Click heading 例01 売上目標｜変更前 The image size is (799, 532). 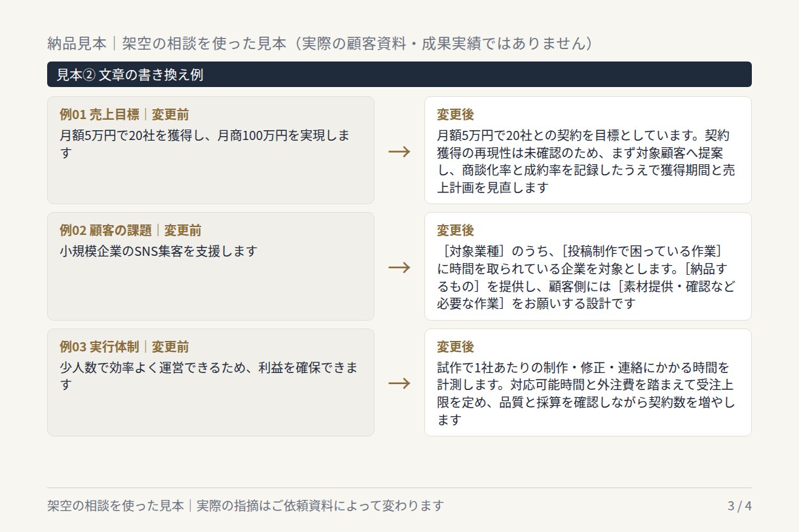click(124, 115)
